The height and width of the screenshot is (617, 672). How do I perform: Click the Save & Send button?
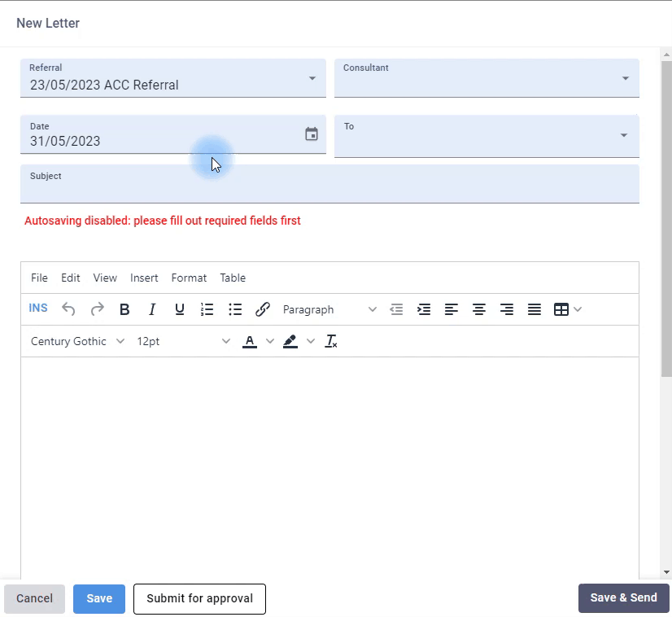click(623, 597)
